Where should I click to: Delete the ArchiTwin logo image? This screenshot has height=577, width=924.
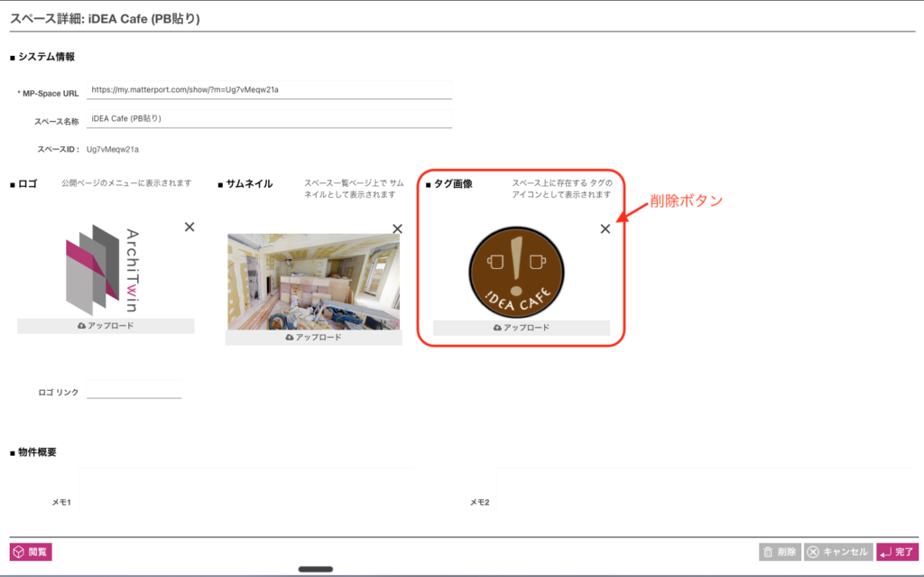189,227
